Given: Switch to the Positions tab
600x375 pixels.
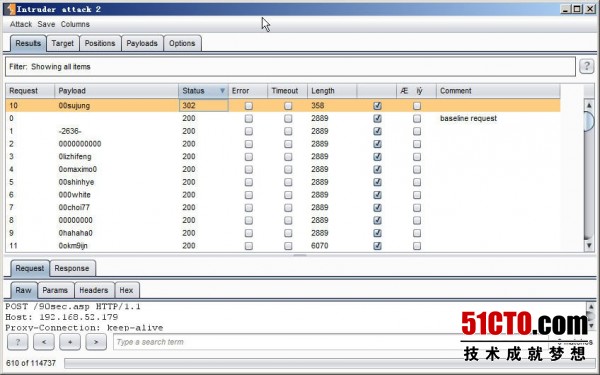Looking at the screenshot, I should coord(100,43).
